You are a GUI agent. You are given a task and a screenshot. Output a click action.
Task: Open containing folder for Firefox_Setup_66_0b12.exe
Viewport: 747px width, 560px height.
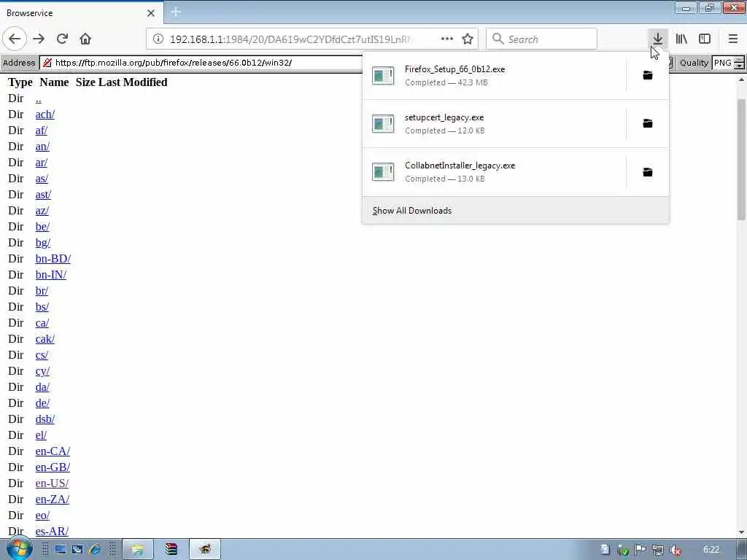tap(648, 75)
